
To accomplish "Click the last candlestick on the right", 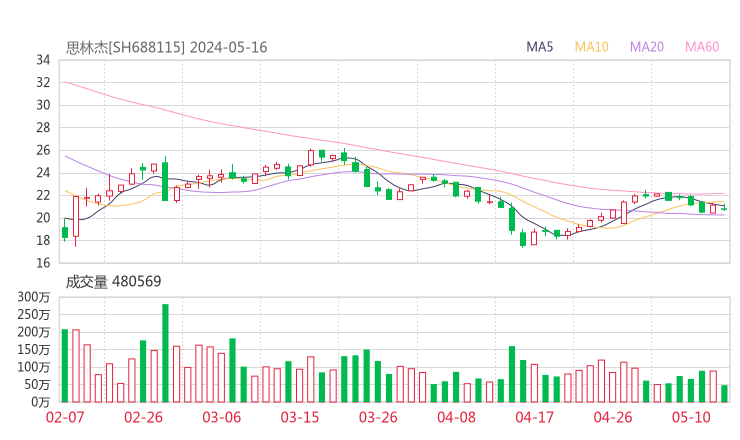I will tap(724, 208).
